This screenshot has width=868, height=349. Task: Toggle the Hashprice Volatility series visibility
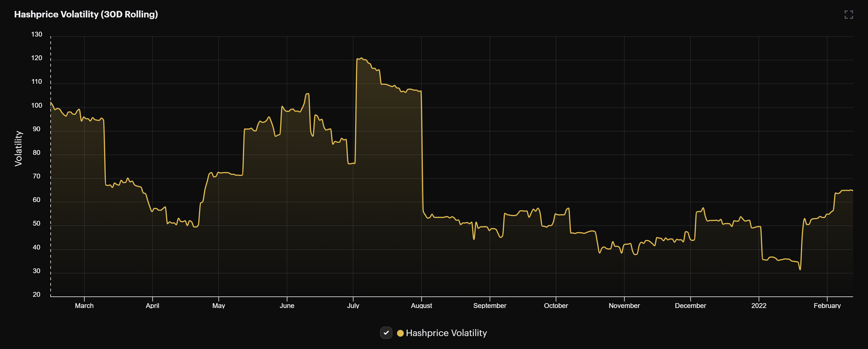coord(386,333)
